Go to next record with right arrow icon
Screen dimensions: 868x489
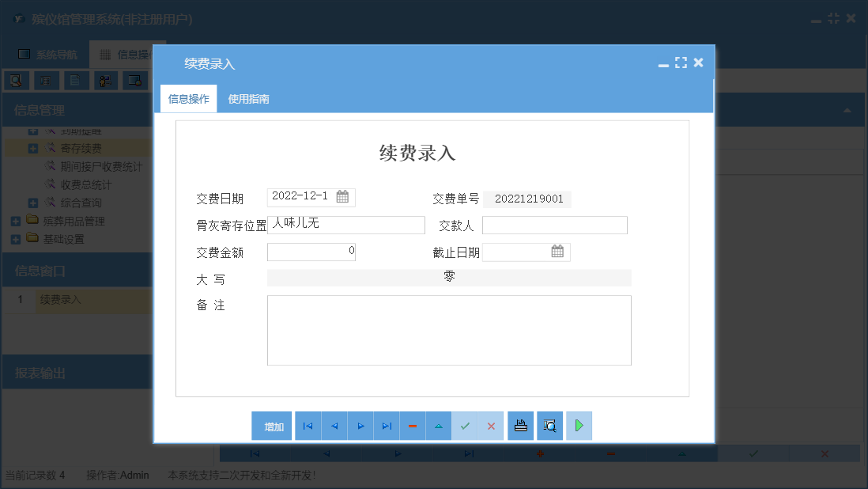click(x=360, y=426)
